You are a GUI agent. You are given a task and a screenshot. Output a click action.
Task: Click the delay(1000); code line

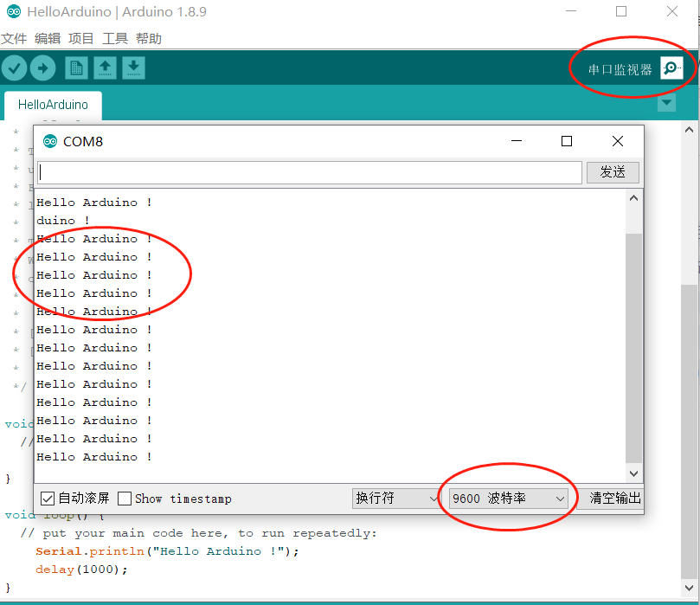pos(81,570)
